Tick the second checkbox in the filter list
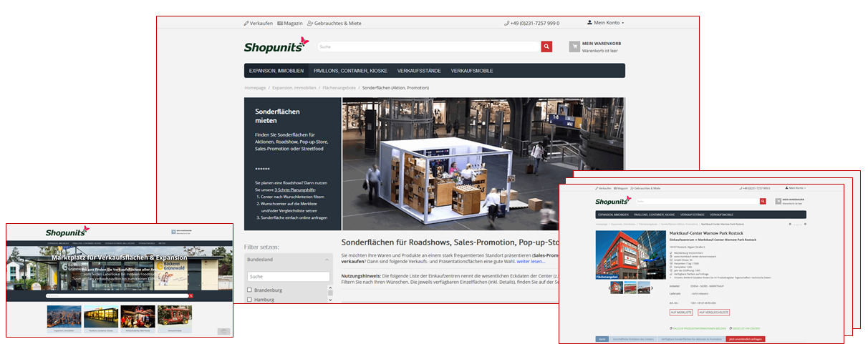This screenshot has width=868, height=344. point(251,300)
